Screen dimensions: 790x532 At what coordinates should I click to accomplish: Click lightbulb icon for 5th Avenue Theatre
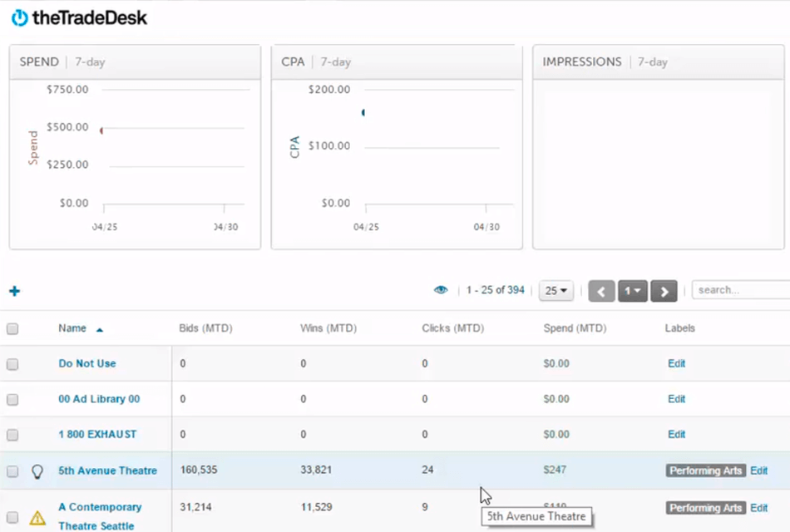[x=37, y=471]
